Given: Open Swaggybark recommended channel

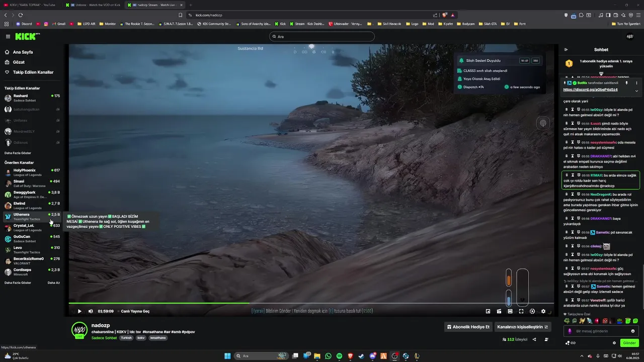Looking at the screenshot, I should point(32,195).
